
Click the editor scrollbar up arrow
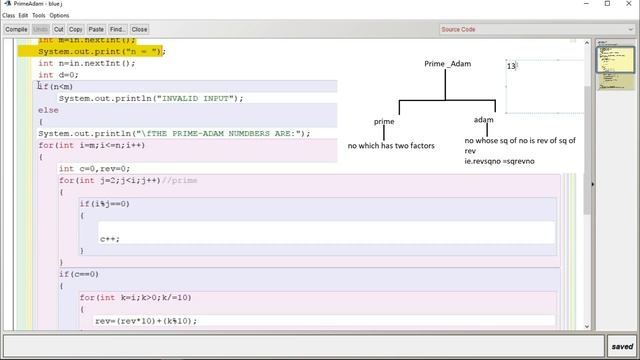(x=587, y=43)
